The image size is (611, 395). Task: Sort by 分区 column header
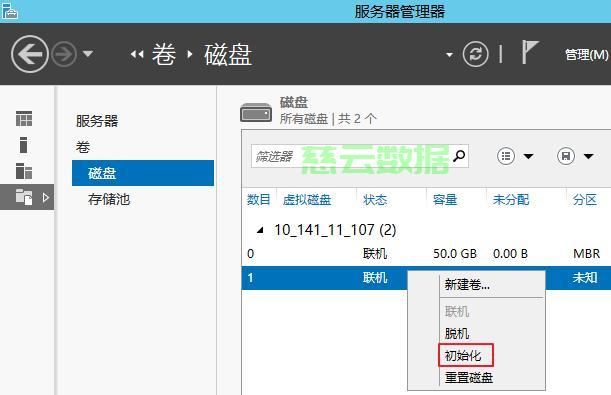click(x=585, y=200)
